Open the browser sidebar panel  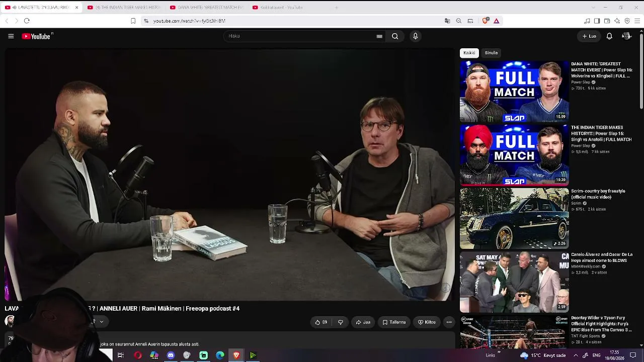pos(597,21)
